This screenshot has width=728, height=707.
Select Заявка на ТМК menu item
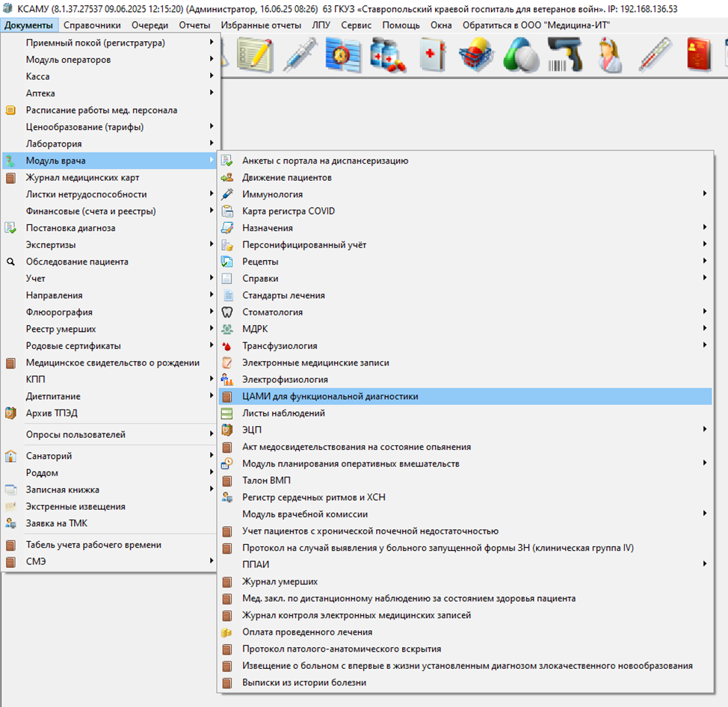[110, 523]
